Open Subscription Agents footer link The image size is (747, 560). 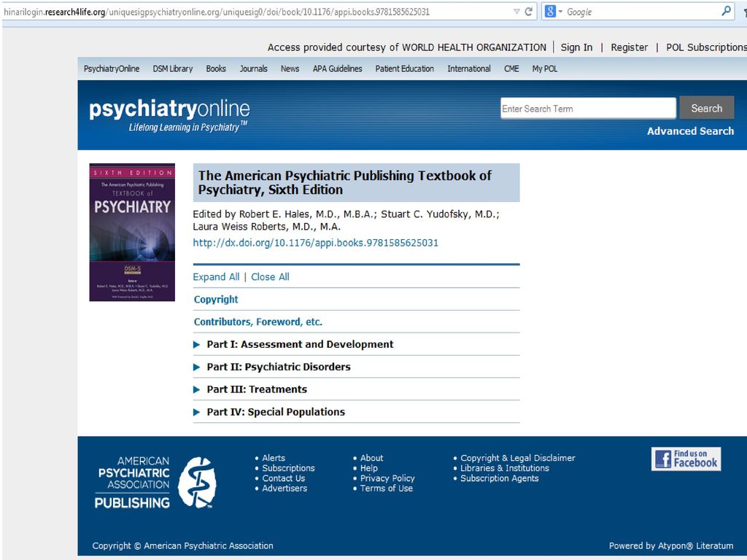coord(499,478)
